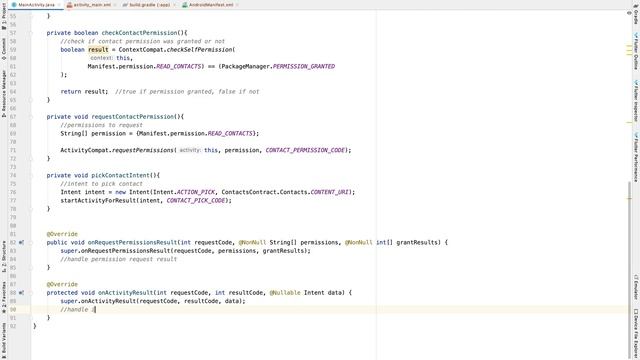Click the highlighted 'result' variable on line 59
640x360 pixels.
tap(98, 50)
